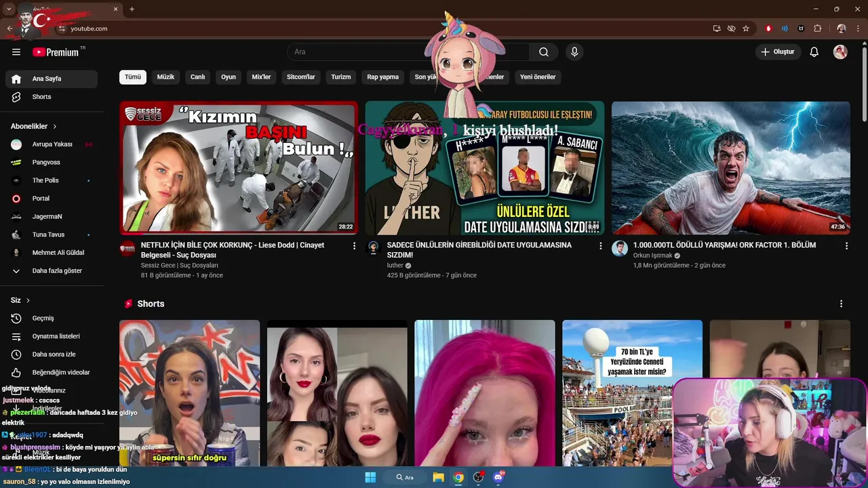Play the ORK FACTOR 1. BÖLÜM thumbnail

point(731,168)
